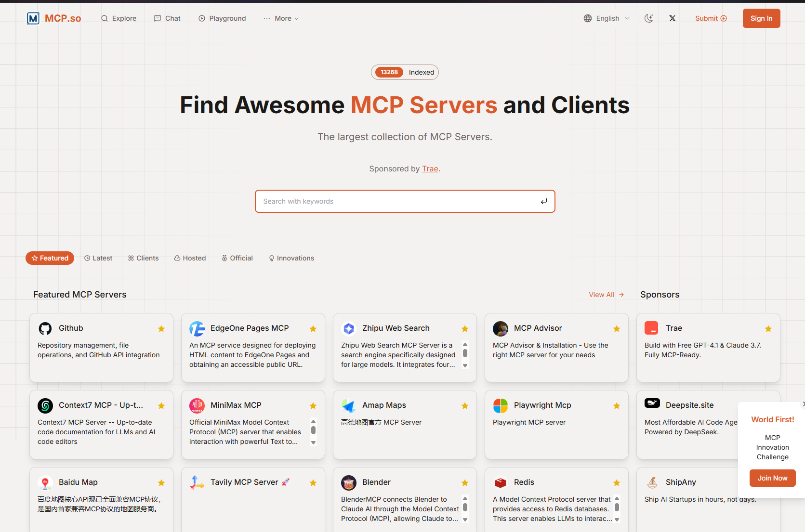
Task: Open the X (Twitter) icon link
Action: (x=673, y=18)
